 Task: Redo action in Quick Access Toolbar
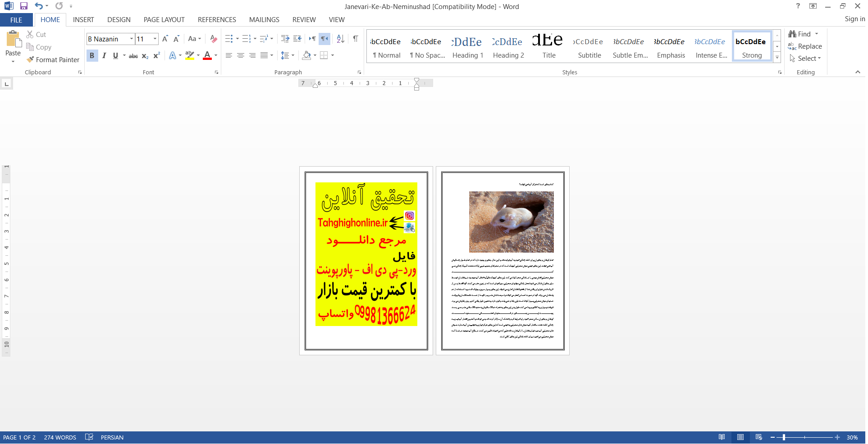tap(59, 6)
